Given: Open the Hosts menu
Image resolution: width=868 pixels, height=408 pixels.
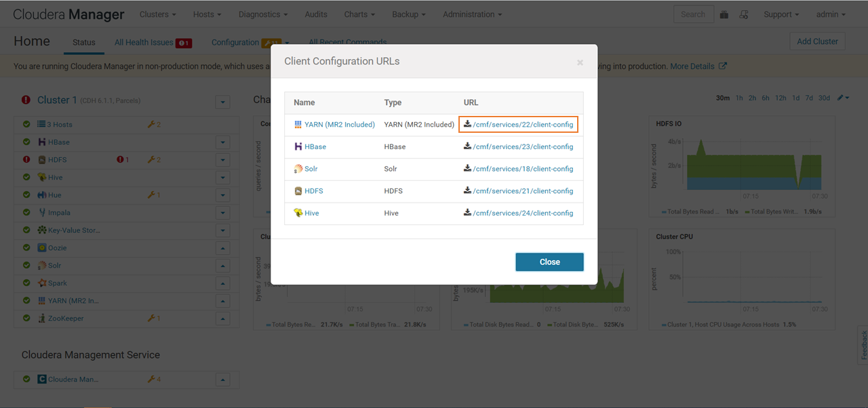Looking at the screenshot, I should point(207,14).
